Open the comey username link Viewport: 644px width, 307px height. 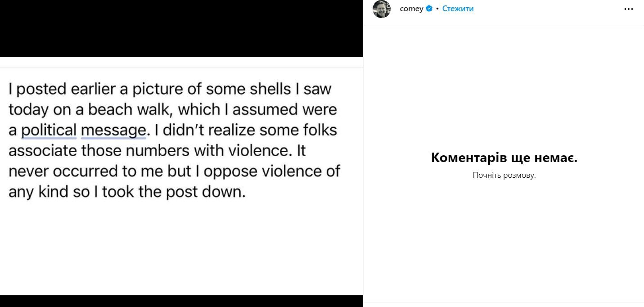point(411,9)
